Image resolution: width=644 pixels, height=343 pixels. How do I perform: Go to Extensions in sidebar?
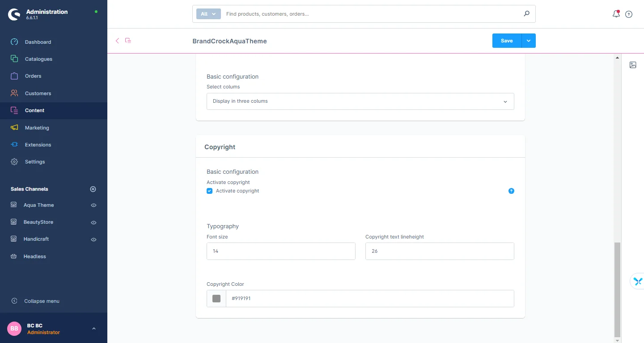click(x=38, y=145)
